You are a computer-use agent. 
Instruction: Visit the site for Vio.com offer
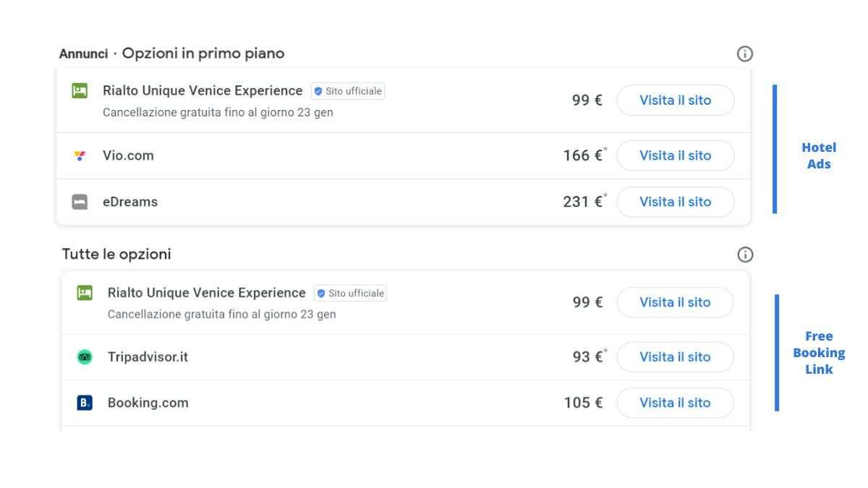[675, 155]
